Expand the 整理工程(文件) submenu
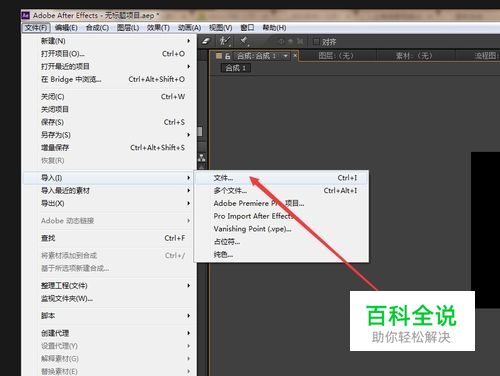The width and height of the screenshot is (500, 376). tap(109, 286)
